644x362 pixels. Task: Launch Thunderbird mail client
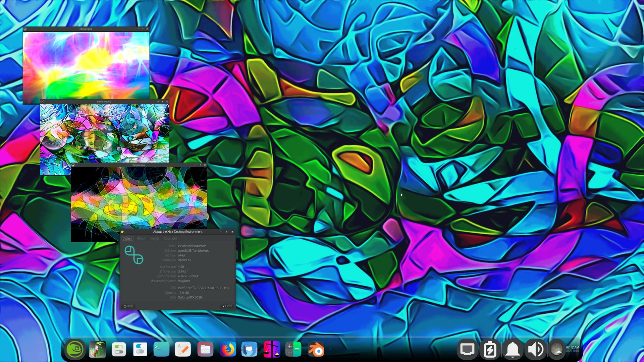(249, 349)
